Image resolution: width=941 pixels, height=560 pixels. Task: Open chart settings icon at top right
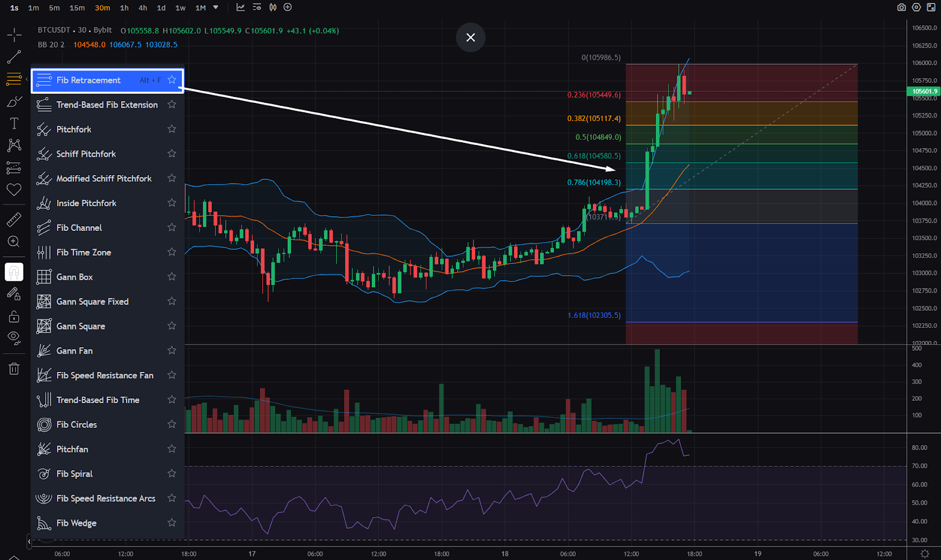coord(916,8)
